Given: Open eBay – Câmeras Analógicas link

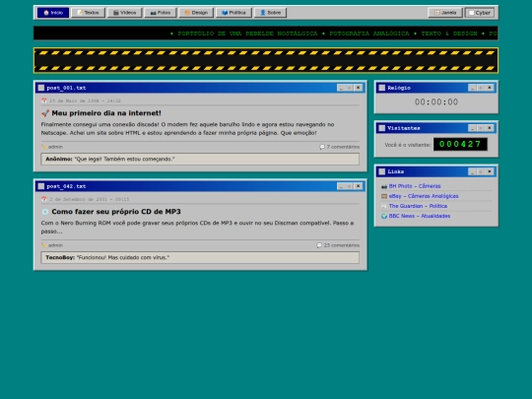Looking at the screenshot, I should click(424, 196).
